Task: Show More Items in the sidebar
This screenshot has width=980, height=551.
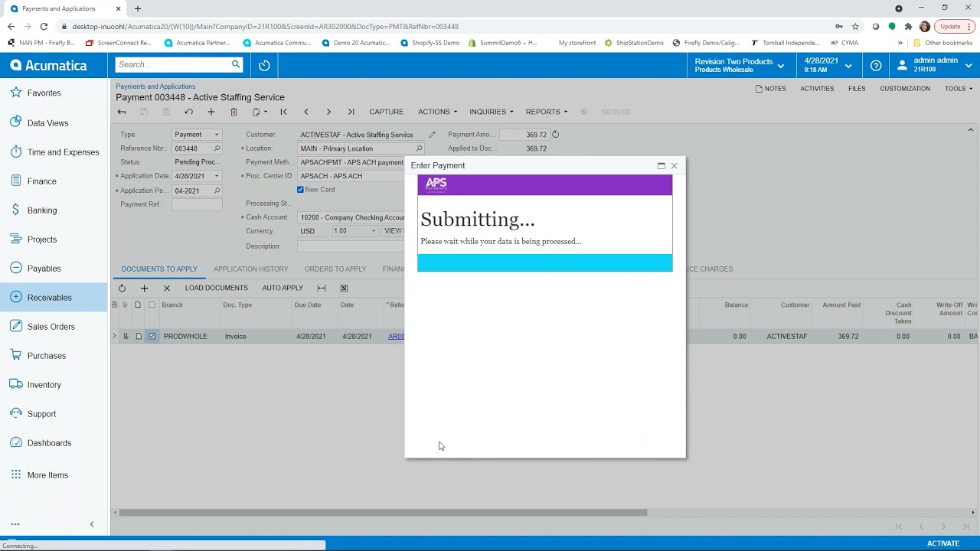Action: coord(47,474)
